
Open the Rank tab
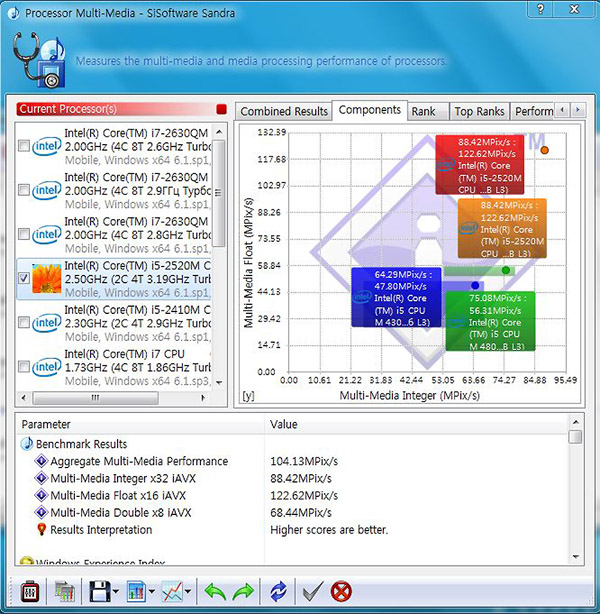point(428,112)
